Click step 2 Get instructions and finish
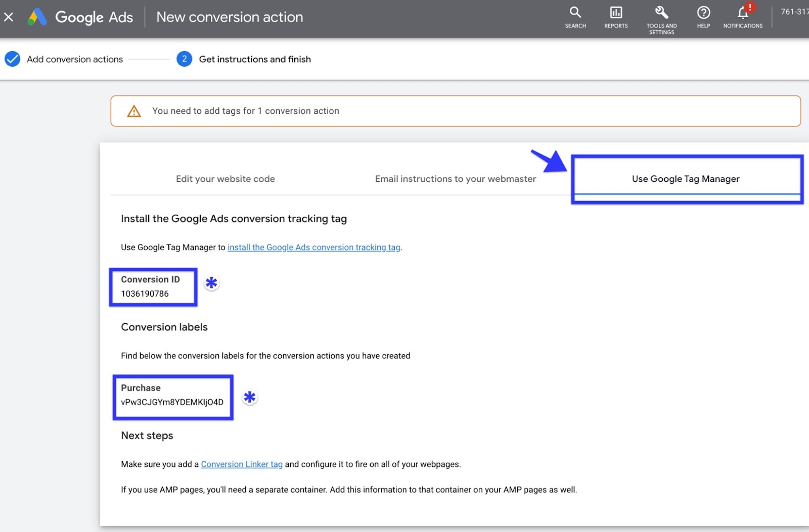This screenshot has height=532, width=809. [244, 59]
